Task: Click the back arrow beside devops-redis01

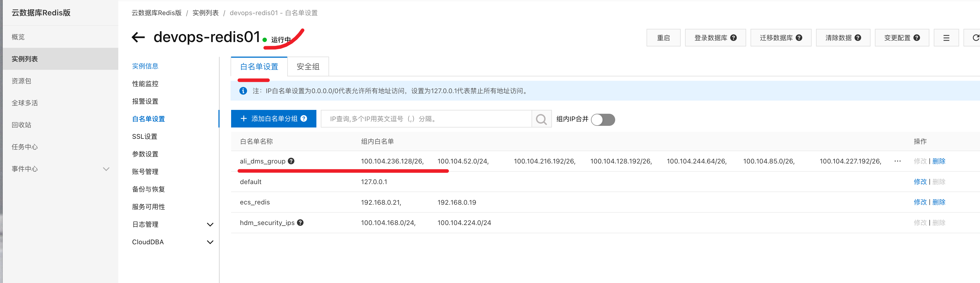Action: click(138, 37)
